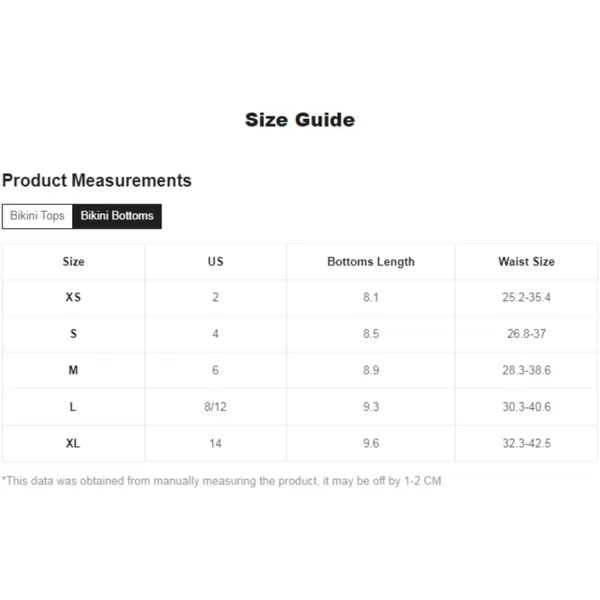Viewport: 600px width, 600px height.
Task: Click the 8.9 bottoms length cell
Action: point(371,370)
